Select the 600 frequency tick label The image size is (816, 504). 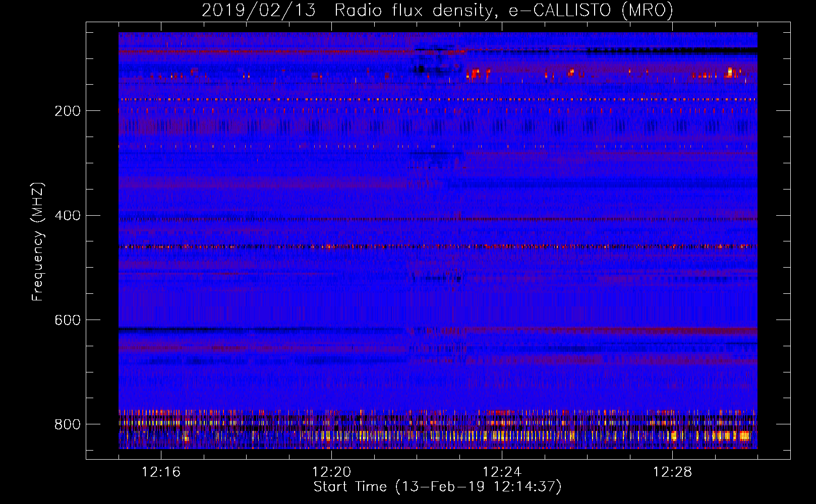[x=68, y=321]
